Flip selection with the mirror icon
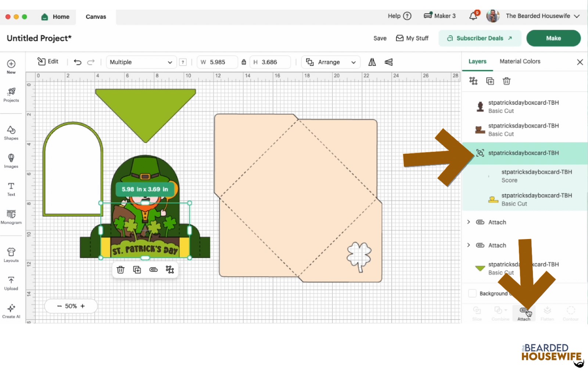The image size is (588, 374). [372, 62]
